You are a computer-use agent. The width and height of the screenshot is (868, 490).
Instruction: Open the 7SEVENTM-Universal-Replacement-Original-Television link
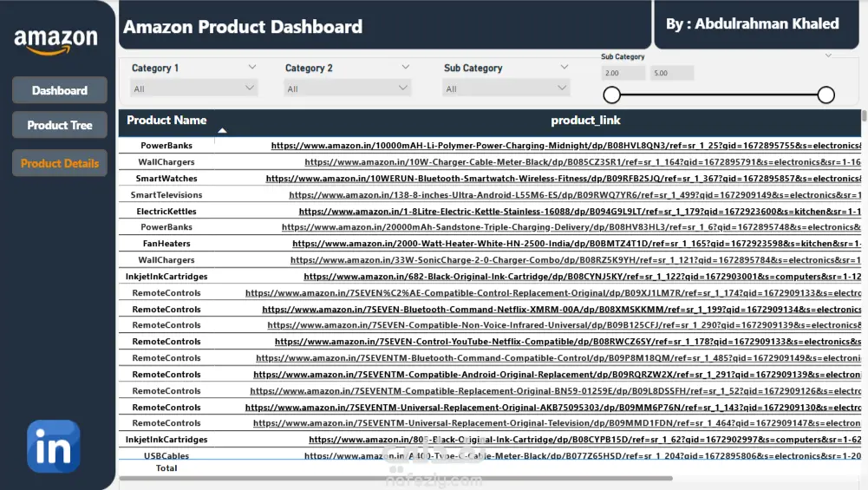tap(557, 423)
